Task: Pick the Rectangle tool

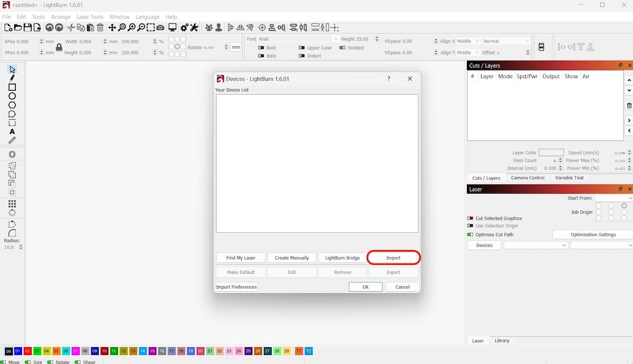Action: 12,87
